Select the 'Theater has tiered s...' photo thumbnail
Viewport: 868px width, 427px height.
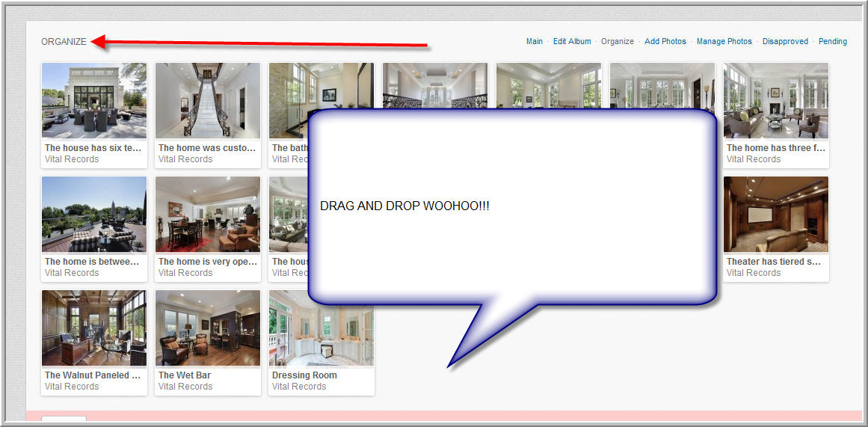[x=775, y=215]
